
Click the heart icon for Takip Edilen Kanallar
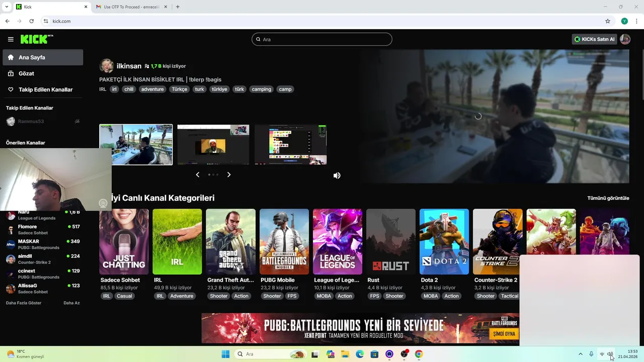pos(11,89)
